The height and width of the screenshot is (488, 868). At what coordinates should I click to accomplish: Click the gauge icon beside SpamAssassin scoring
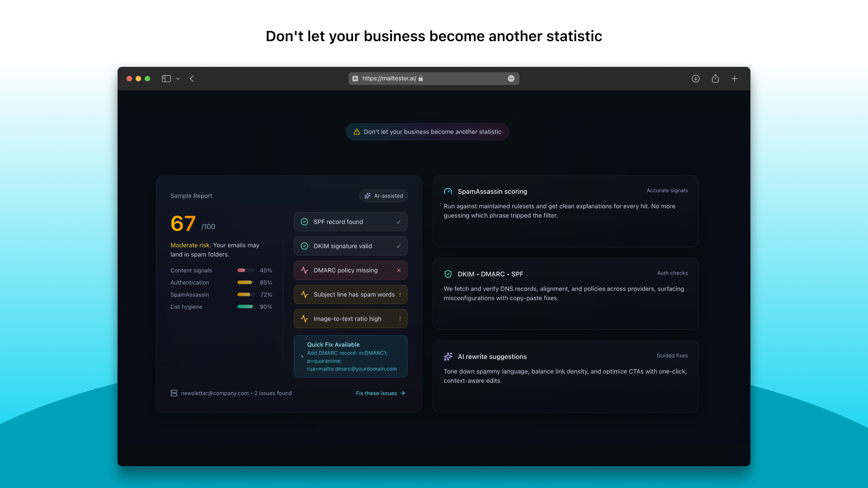coord(448,191)
